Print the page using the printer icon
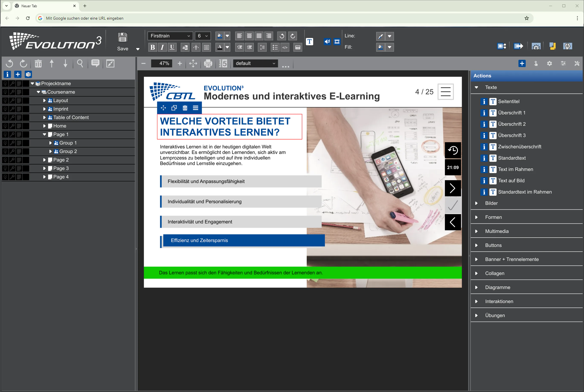This screenshot has height=392, width=584. point(208,64)
